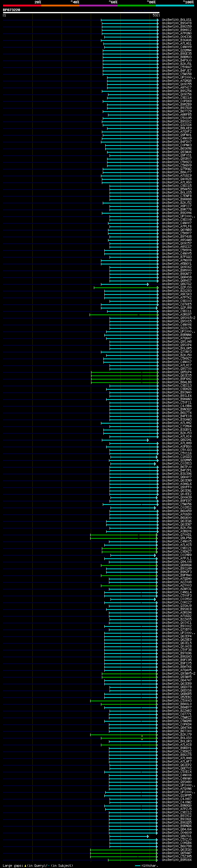Click the red 20% identity legend segment

22,6
